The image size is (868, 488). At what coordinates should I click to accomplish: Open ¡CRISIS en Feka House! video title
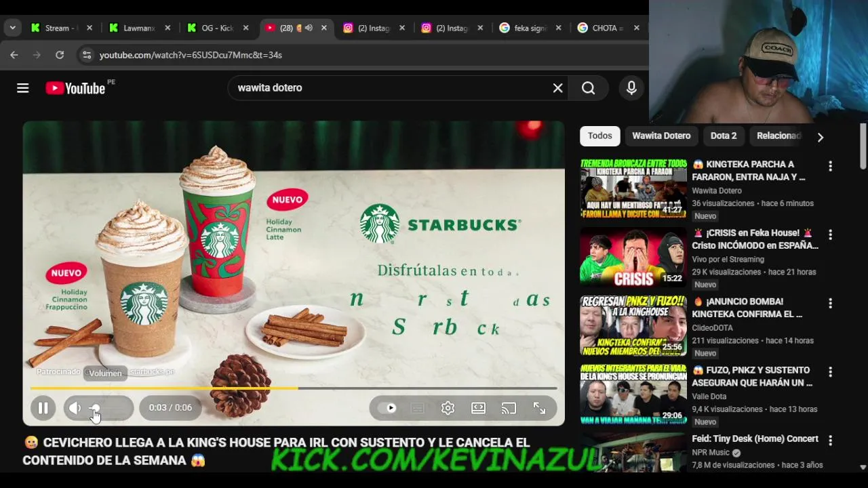[755, 239]
